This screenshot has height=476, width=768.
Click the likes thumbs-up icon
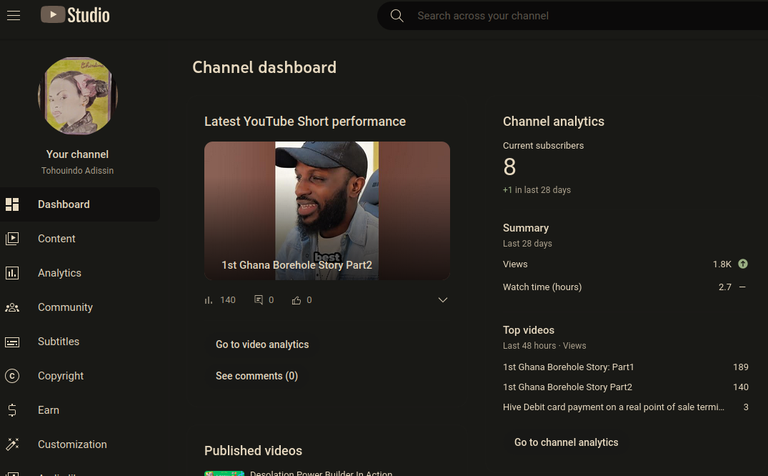[x=296, y=300]
